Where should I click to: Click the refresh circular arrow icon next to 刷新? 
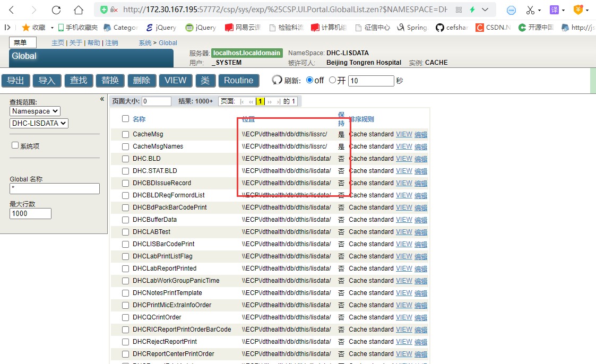tap(277, 80)
